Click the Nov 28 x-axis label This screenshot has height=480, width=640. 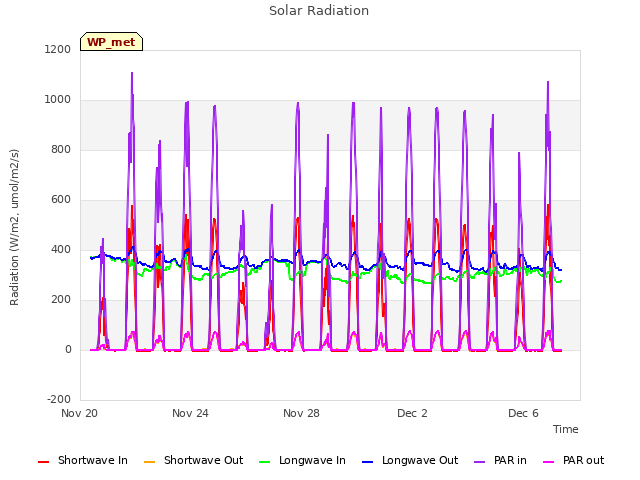pos(301,413)
